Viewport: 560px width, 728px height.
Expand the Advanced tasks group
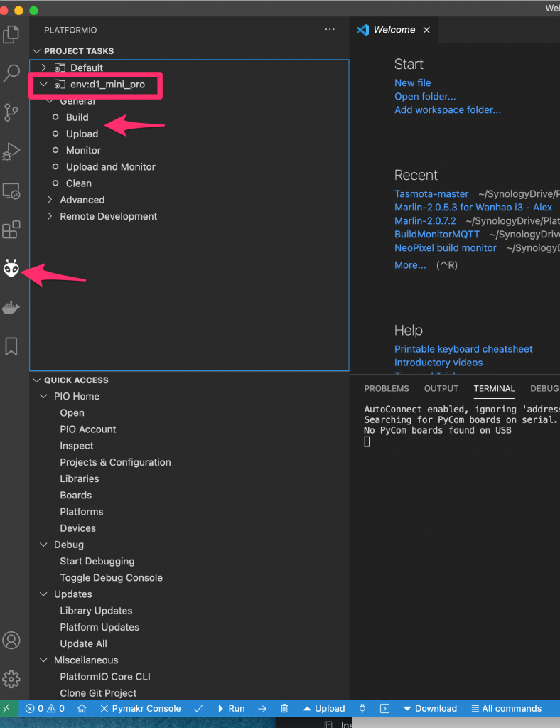(x=50, y=200)
